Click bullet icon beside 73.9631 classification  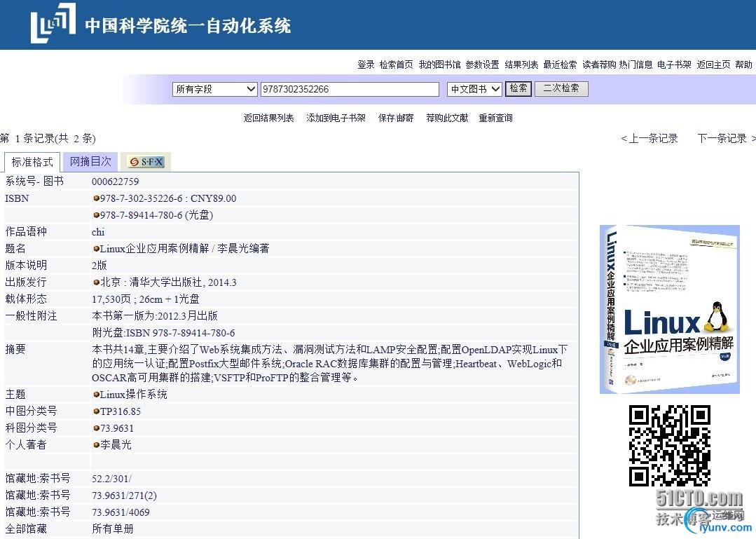click(97, 428)
